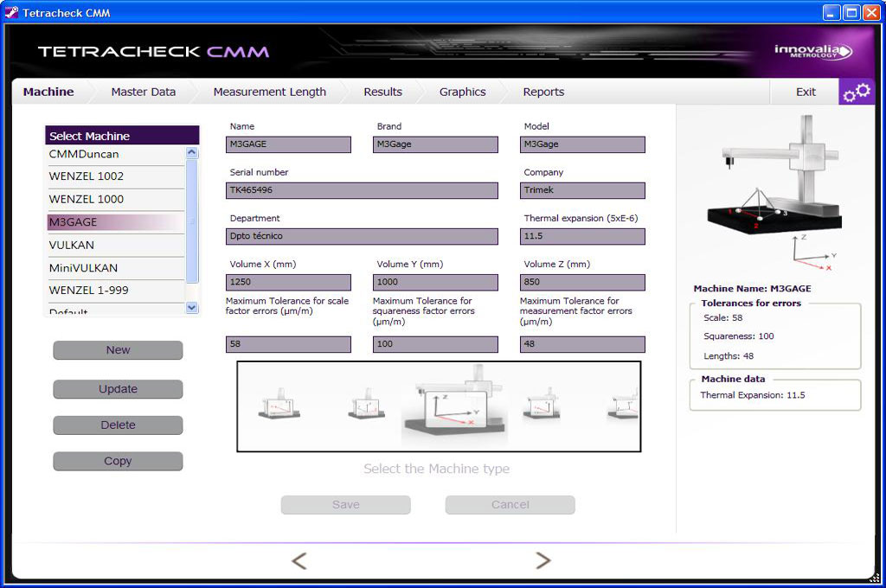
Task: Click the Serial number input field
Action: 362,190
